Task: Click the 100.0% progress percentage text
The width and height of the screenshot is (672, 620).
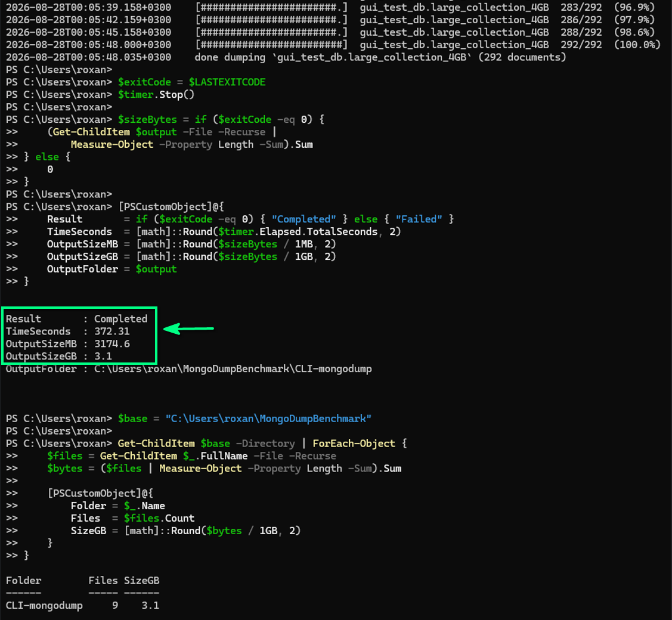Action: pyautogui.click(x=637, y=45)
